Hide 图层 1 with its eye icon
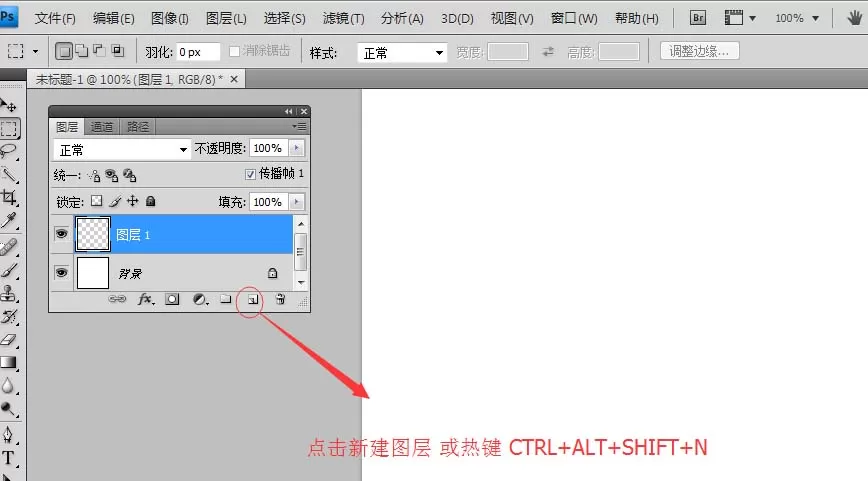Image resolution: width=868 pixels, height=481 pixels. point(61,234)
